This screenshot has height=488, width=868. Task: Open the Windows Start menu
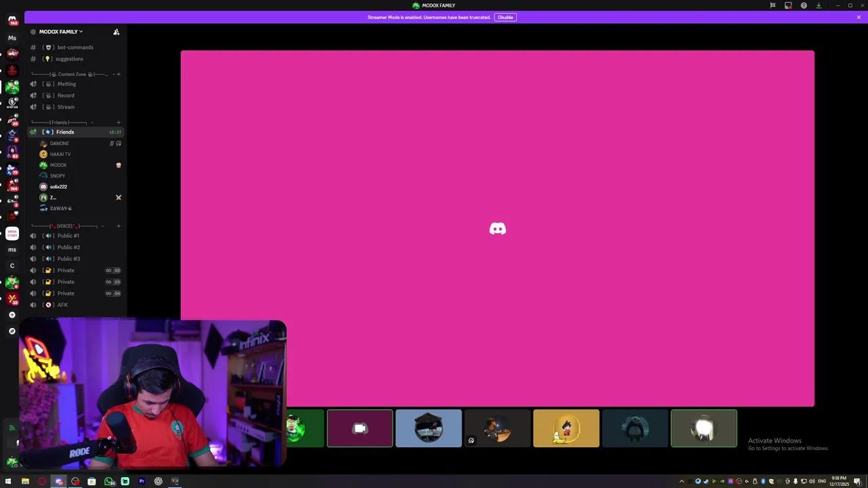(8, 481)
